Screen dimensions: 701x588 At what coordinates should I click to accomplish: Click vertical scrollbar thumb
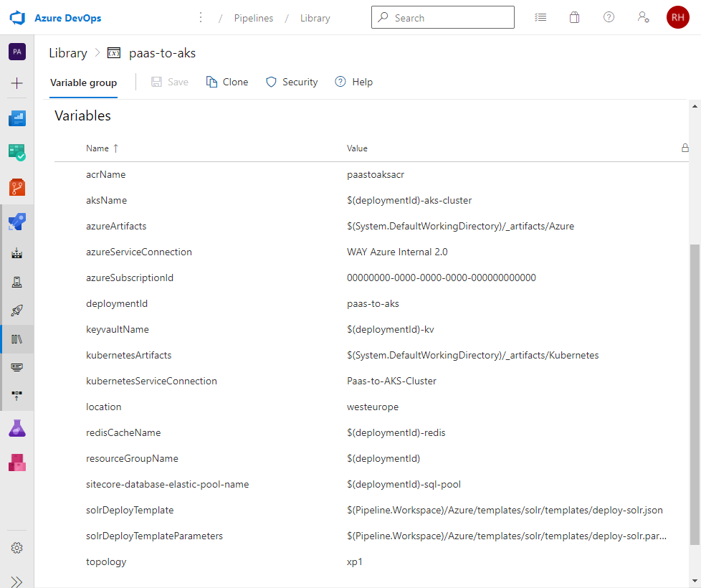(x=695, y=395)
